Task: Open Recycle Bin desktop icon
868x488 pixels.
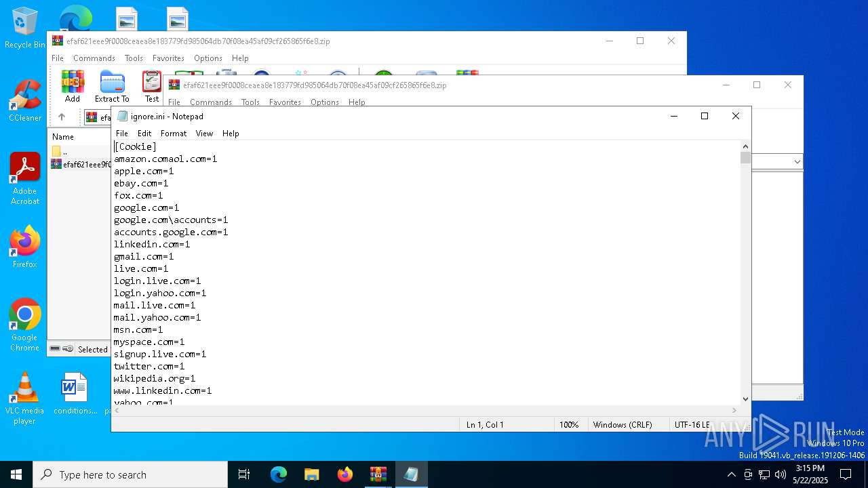Action: click(x=25, y=28)
